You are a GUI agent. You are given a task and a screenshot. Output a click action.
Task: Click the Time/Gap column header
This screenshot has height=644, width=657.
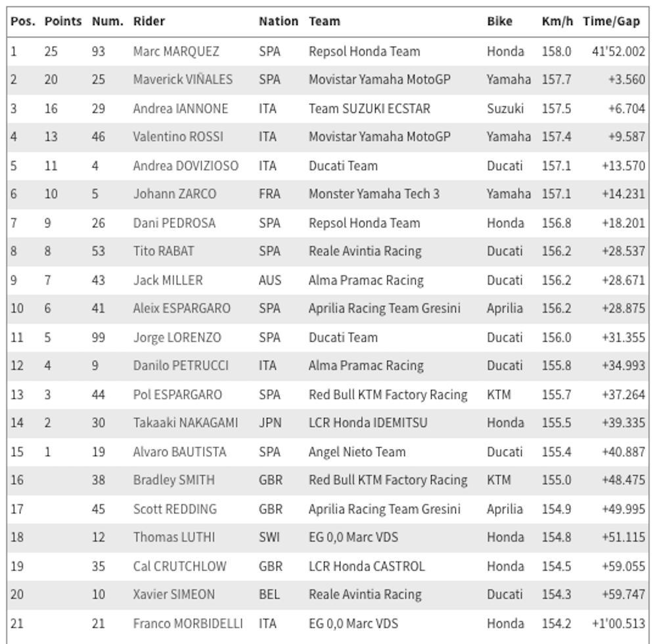[x=611, y=22]
